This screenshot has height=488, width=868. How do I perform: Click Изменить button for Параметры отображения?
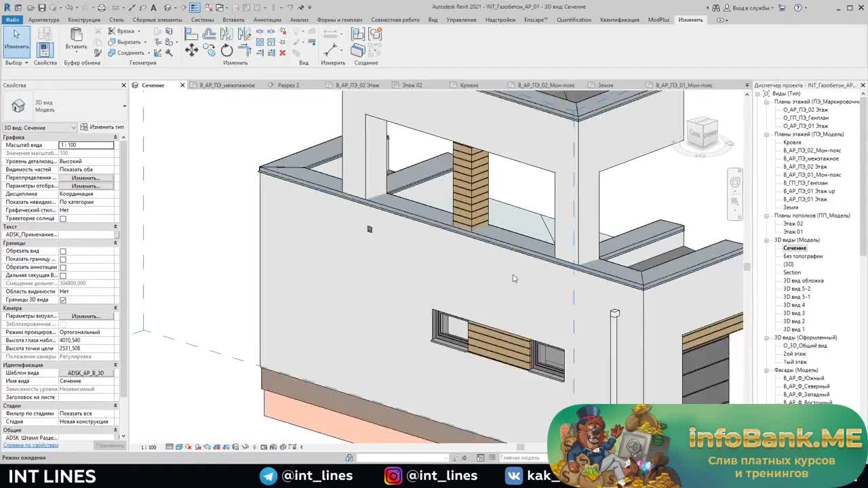[85, 186]
